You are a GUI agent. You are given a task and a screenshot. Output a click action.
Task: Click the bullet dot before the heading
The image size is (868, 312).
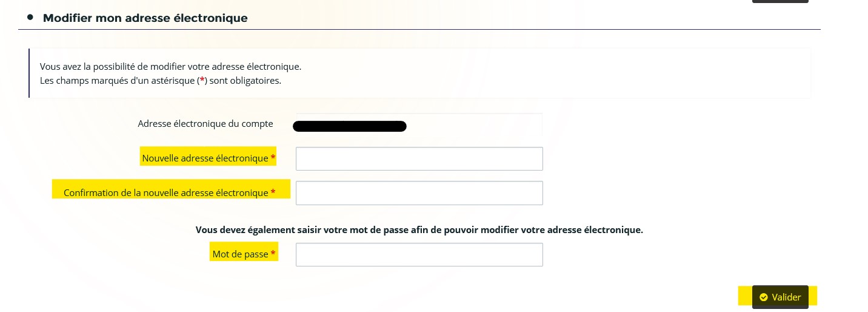(x=30, y=17)
